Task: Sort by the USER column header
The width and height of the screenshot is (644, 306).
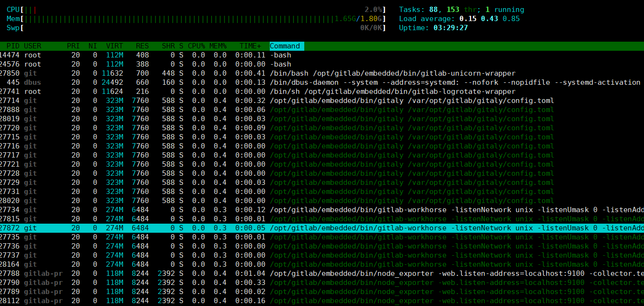Action: pyautogui.click(x=33, y=46)
